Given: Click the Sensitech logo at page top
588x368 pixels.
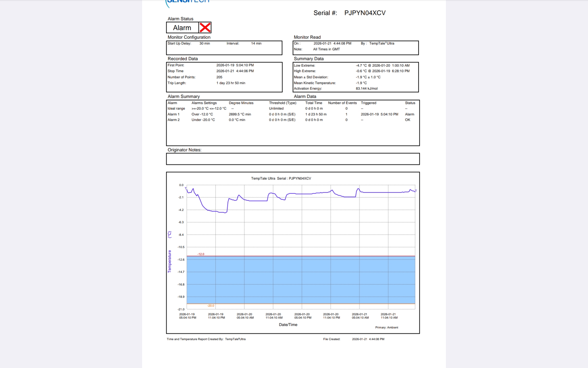Looking at the screenshot, I should [x=187, y=2].
